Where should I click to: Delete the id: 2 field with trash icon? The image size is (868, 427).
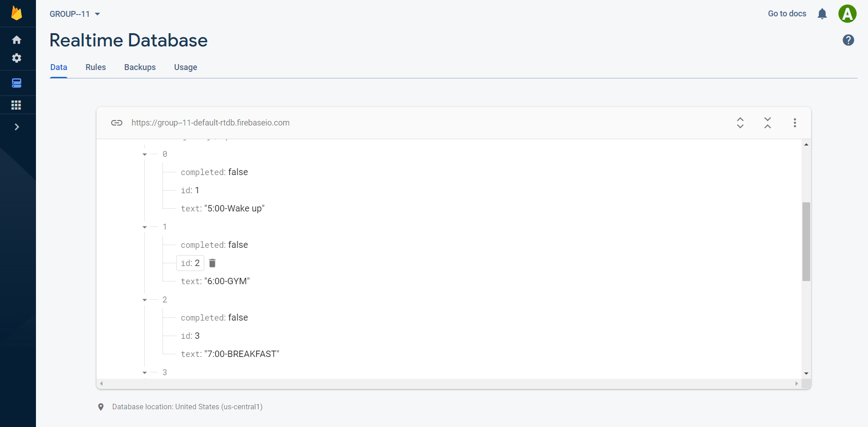(x=212, y=263)
